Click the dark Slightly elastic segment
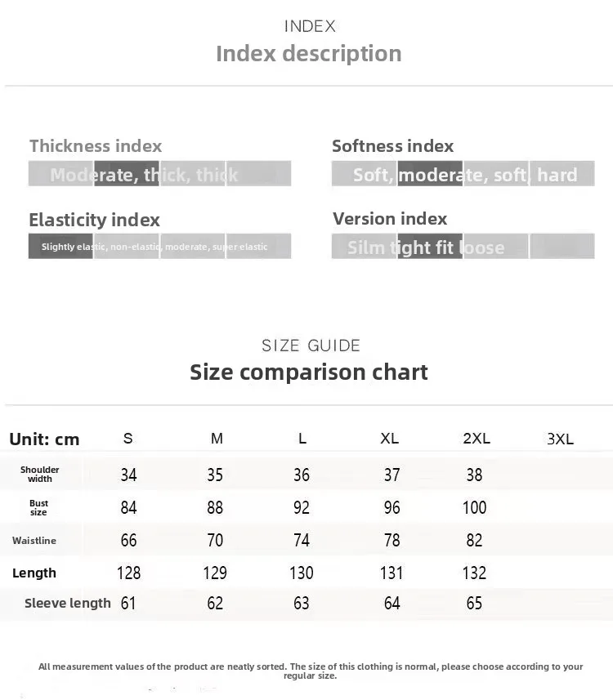This screenshot has width=613, height=700. pyautogui.click(x=60, y=246)
